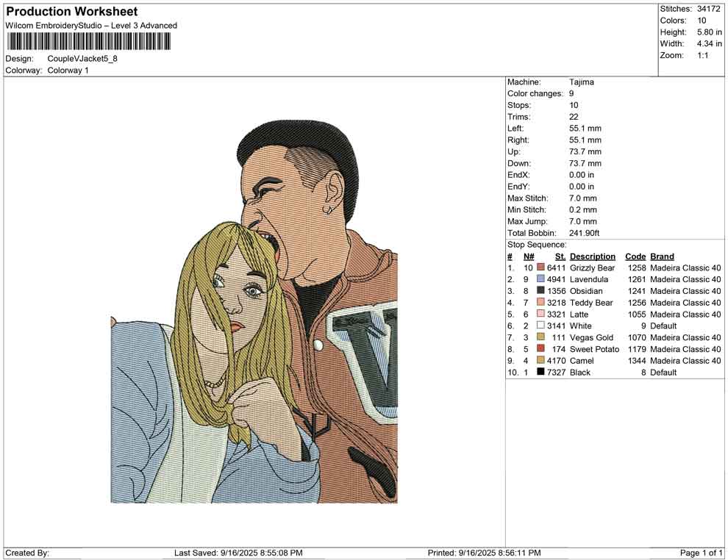Click the 'Production Worksheet' title
The image size is (728, 560).
72,12
